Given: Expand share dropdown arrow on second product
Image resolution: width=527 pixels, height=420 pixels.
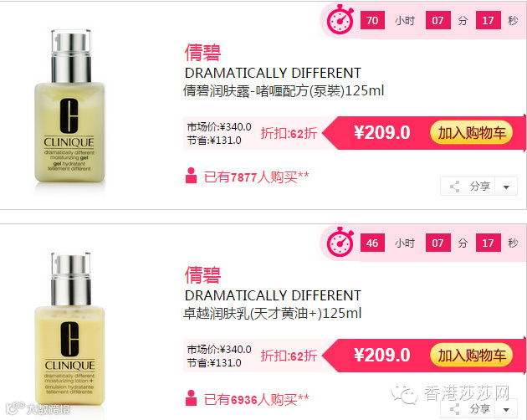Looking at the screenshot, I should (506, 409).
